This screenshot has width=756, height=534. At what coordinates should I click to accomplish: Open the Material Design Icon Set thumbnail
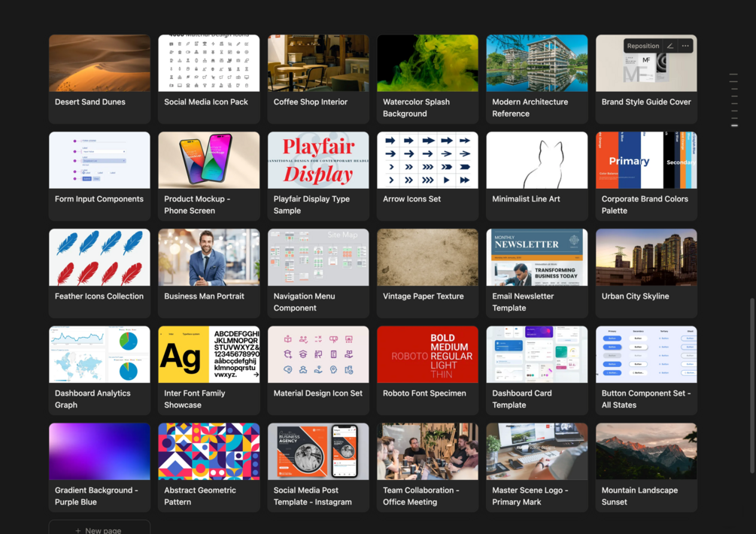(318, 355)
